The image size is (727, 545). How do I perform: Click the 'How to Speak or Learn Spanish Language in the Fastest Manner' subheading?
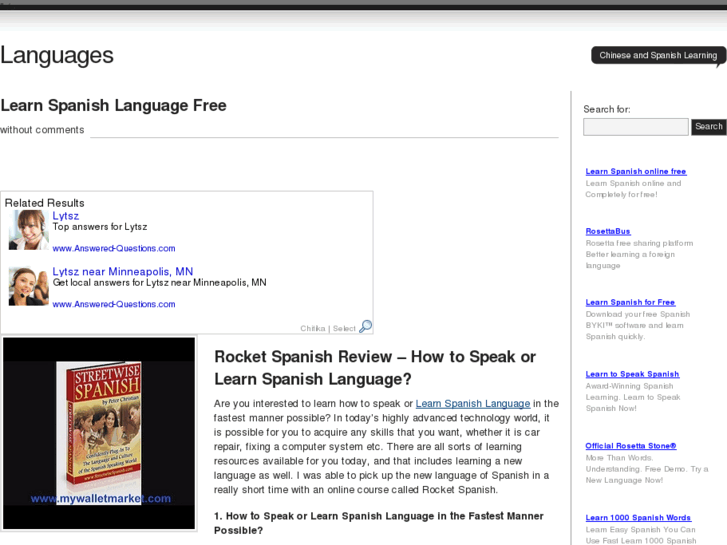point(378,523)
